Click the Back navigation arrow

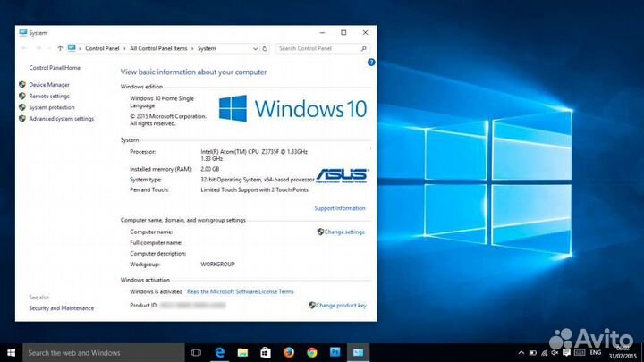coord(25,48)
